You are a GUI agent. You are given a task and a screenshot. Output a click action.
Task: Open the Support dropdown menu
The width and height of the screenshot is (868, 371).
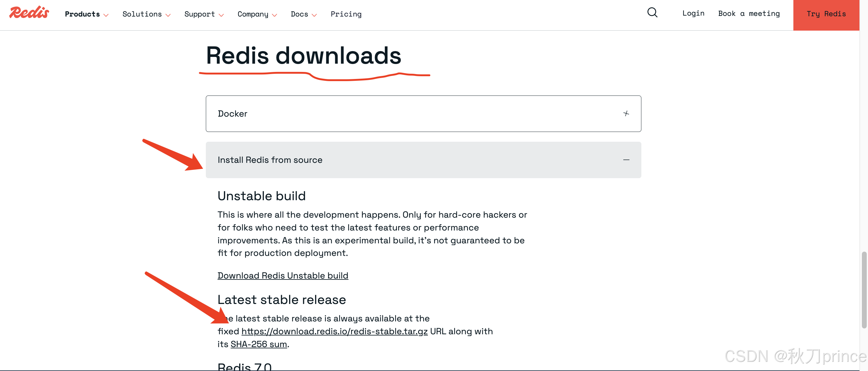point(204,14)
